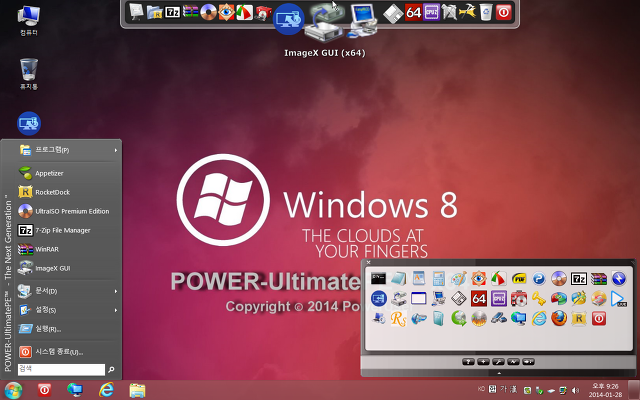Open the red 64 icon in top dock
Viewport: 640px width, 400px height.
pyautogui.click(x=413, y=12)
